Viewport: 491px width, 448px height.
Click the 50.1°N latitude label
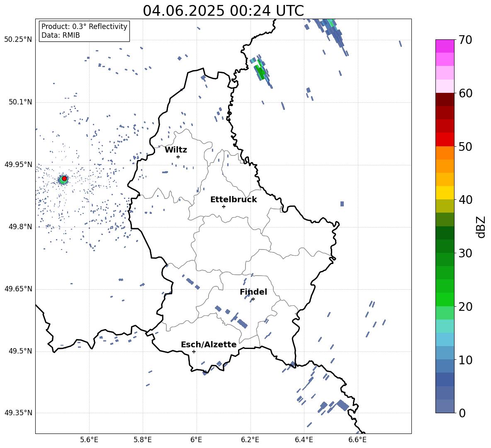[20, 102]
